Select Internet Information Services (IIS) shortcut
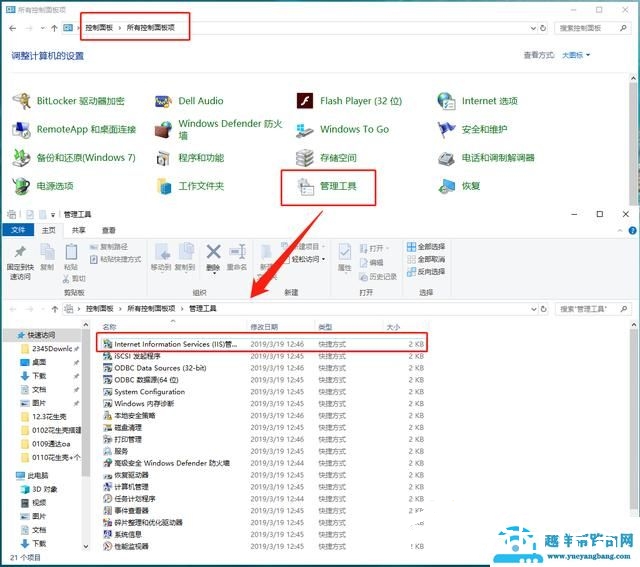This screenshot has height=567, width=640. (263, 345)
